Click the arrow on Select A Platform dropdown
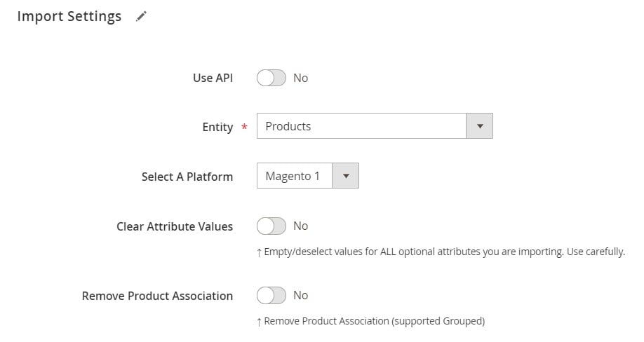 click(345, 176)
